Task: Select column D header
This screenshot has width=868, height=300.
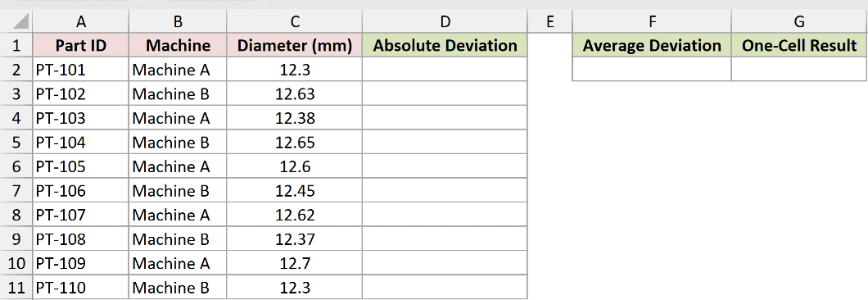Action: pyautogui.click(x=445, y=21)
